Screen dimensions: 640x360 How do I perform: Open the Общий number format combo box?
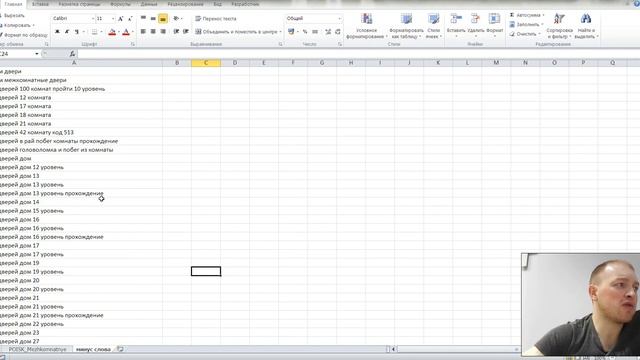click(x=313, y=18)
